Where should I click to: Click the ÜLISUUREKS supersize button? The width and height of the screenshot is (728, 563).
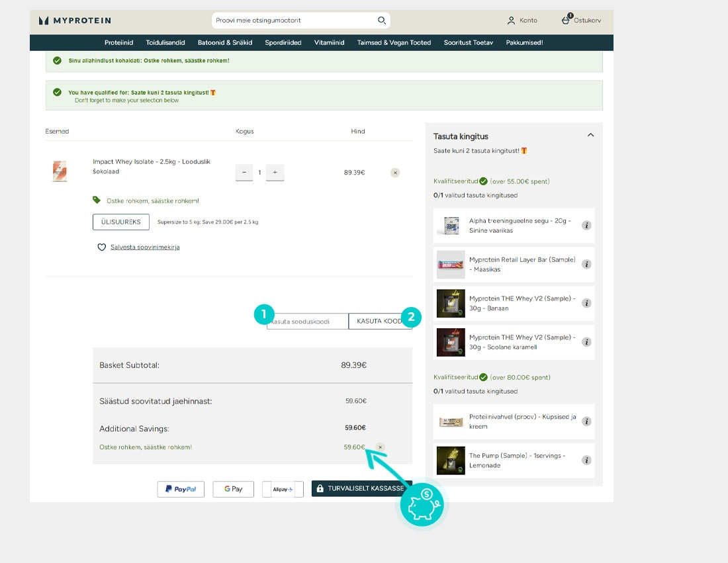click(120, 222)
